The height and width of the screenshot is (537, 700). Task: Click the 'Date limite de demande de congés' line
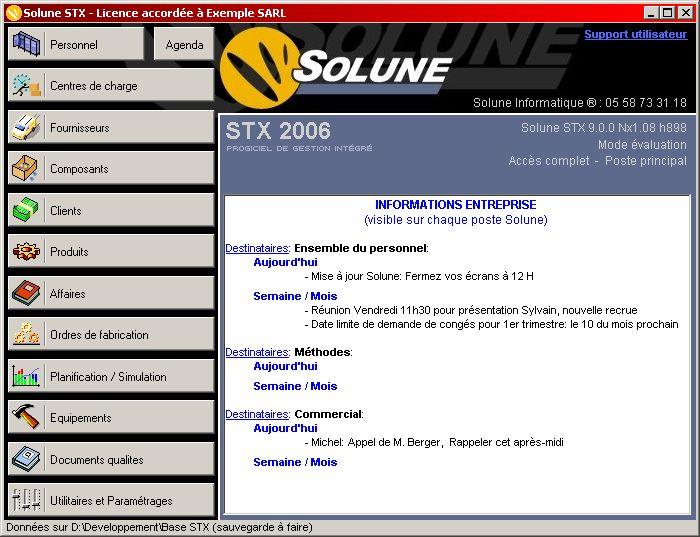(x=492, y=325)
